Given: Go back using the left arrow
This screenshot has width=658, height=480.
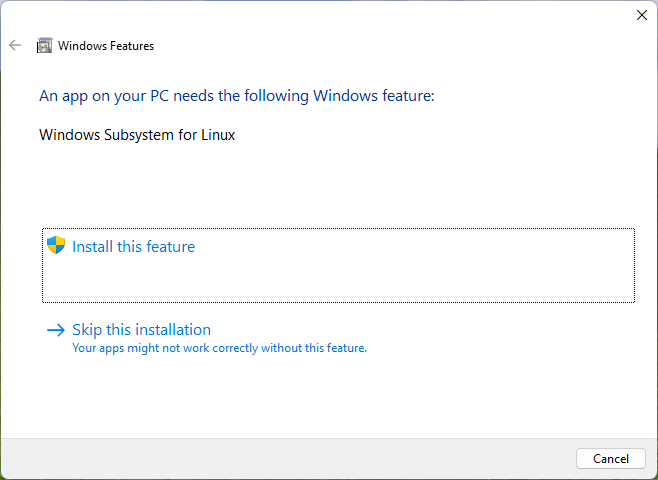Looking at the screenshot, I should tap(15, 45).
